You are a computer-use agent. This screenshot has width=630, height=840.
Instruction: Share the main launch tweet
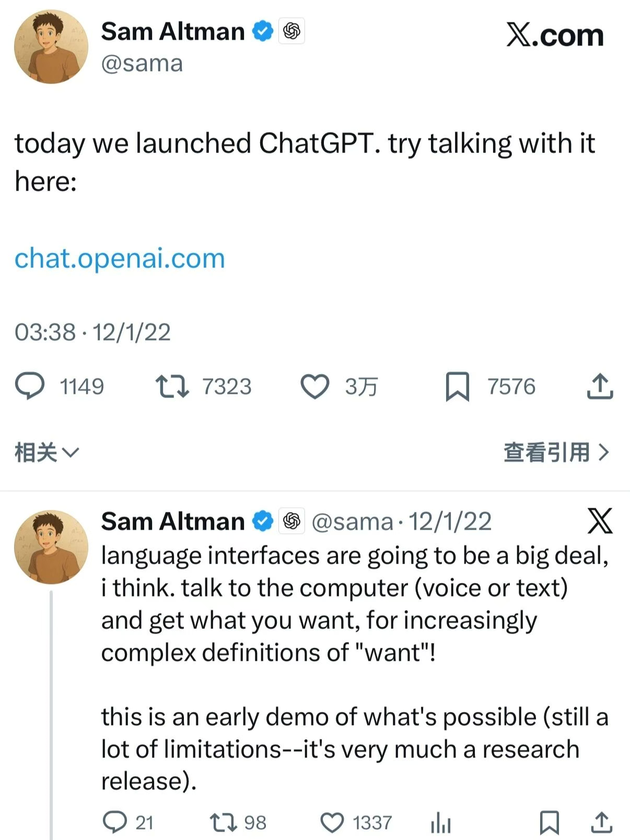[600, 387]
